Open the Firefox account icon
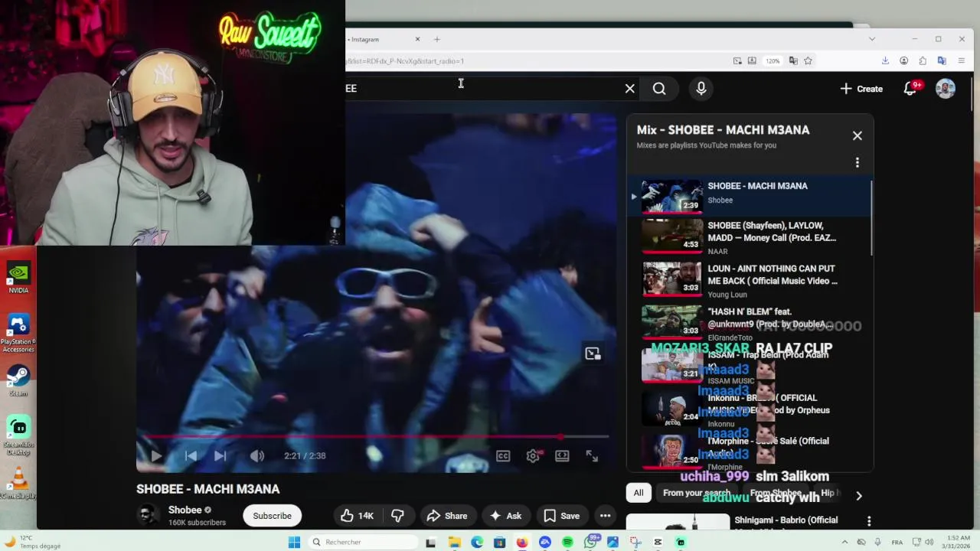980x551 pixels. click(904, 61)
